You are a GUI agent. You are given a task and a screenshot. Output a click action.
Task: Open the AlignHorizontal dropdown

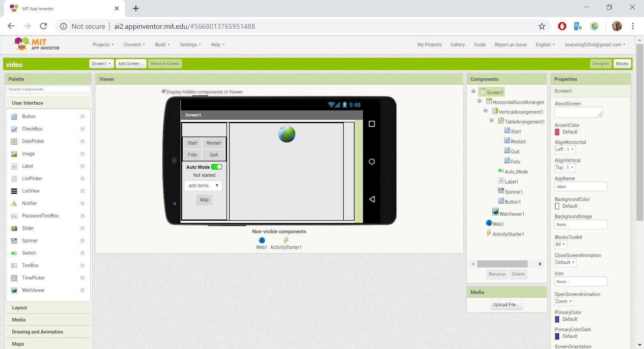point(565,150)
